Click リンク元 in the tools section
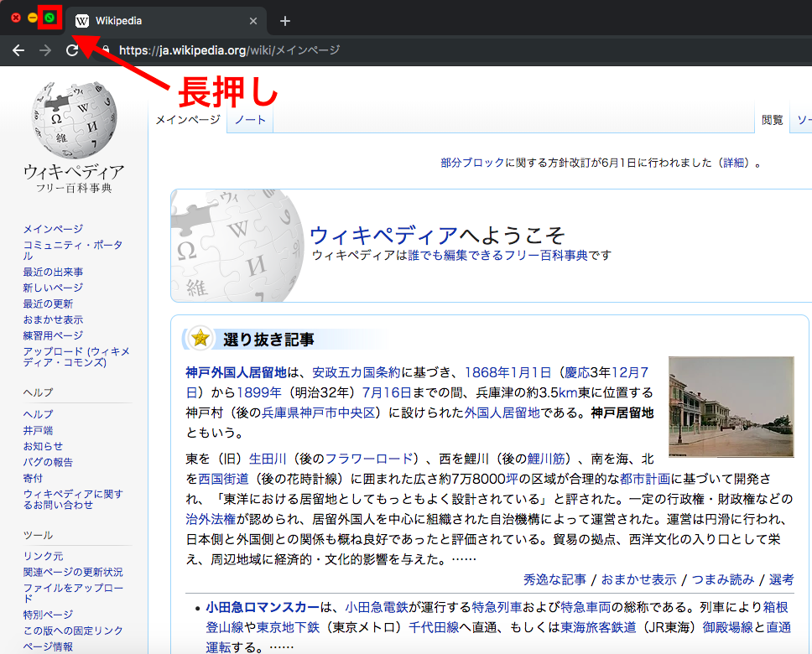 (x=43, y=556)
